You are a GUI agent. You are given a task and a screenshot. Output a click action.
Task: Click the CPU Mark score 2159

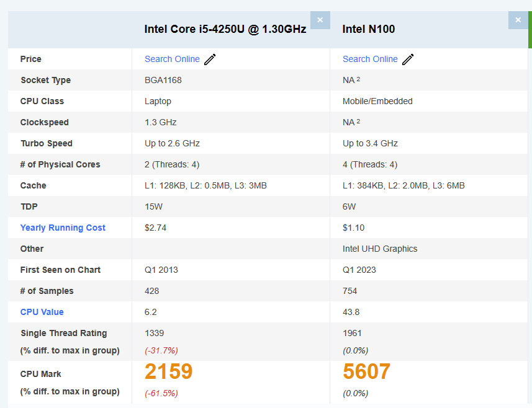click(x=168, y=371)
